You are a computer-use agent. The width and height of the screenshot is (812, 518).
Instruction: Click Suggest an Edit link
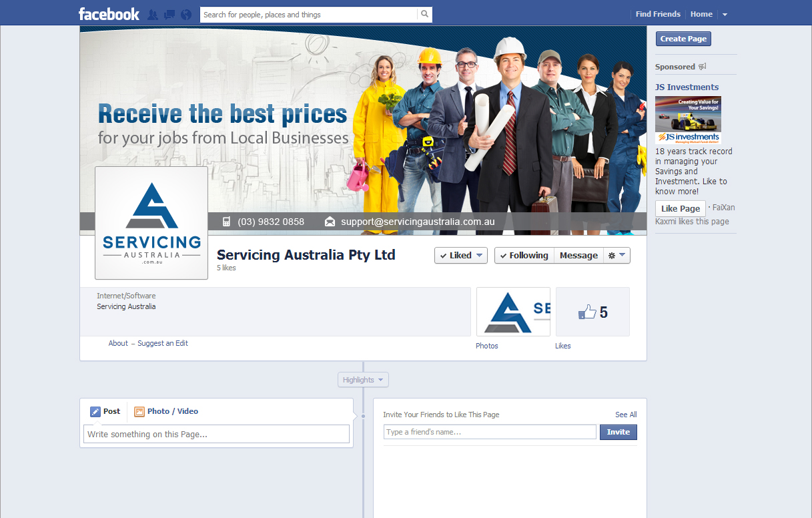(x=163, y=343)
